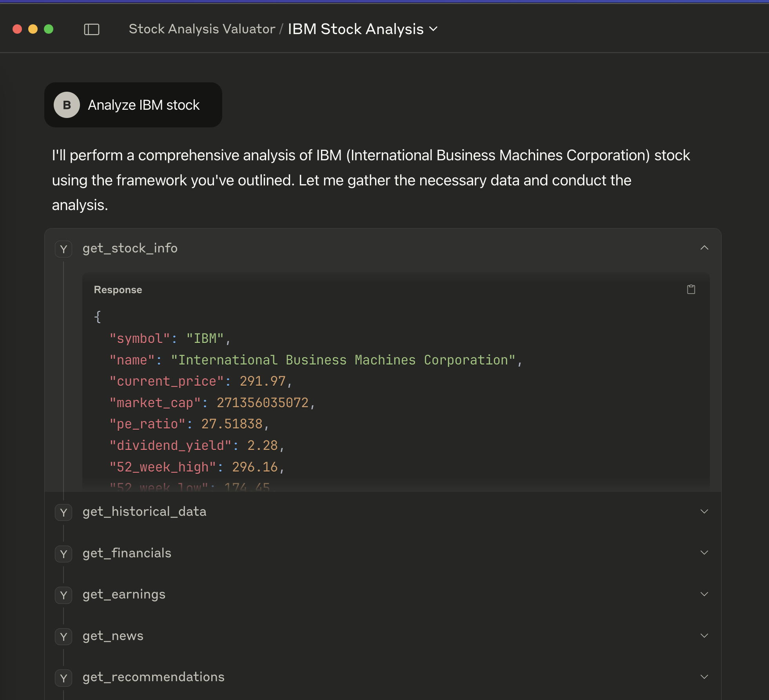The image size is (769, 700).
Task: Click the Y icon beside get_historical_data
Action: [63, 512]
